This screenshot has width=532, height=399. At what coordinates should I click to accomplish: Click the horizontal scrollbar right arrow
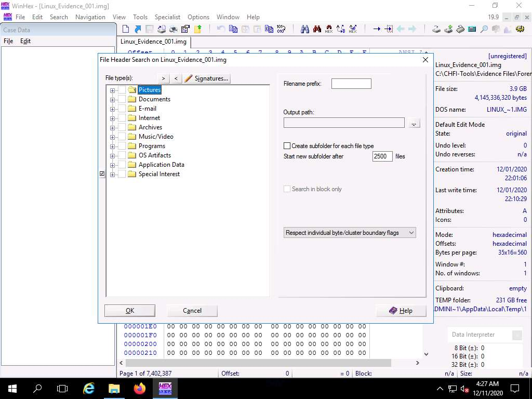(x=418, y=363)
